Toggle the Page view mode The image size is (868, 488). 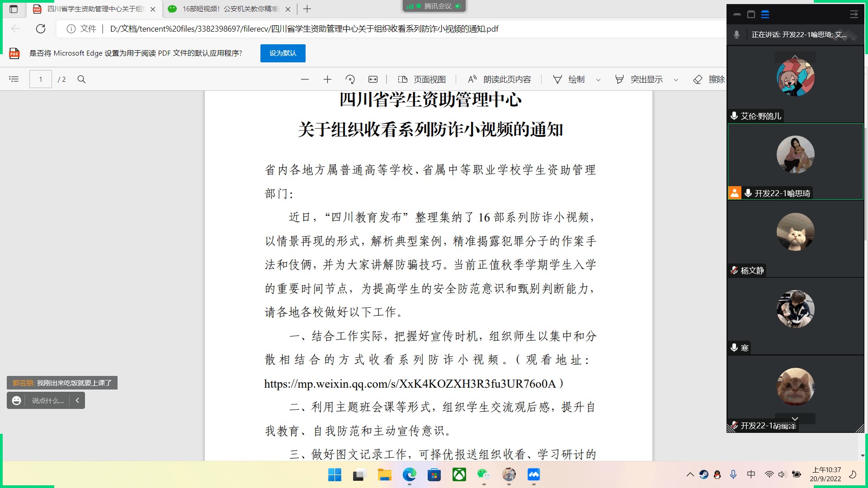(x=422, y=80)
